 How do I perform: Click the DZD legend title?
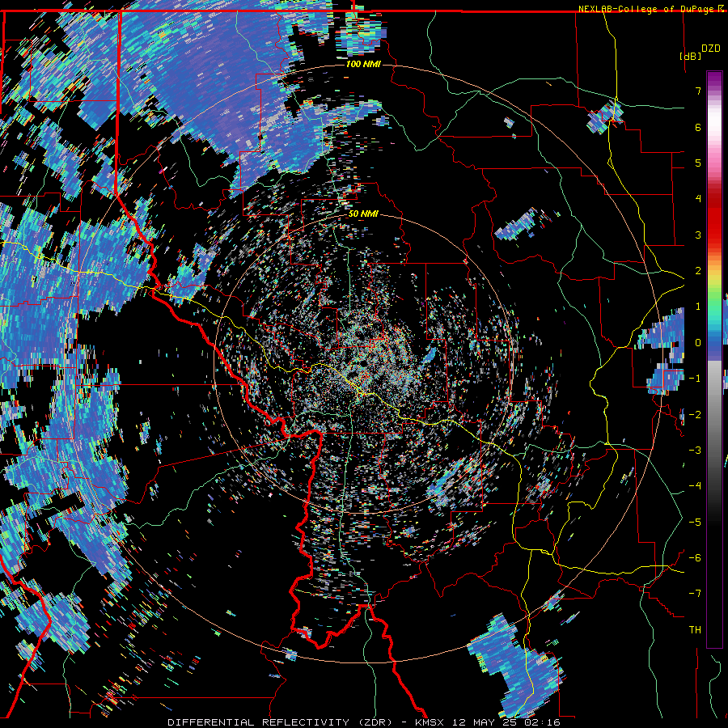pos(711,49)
